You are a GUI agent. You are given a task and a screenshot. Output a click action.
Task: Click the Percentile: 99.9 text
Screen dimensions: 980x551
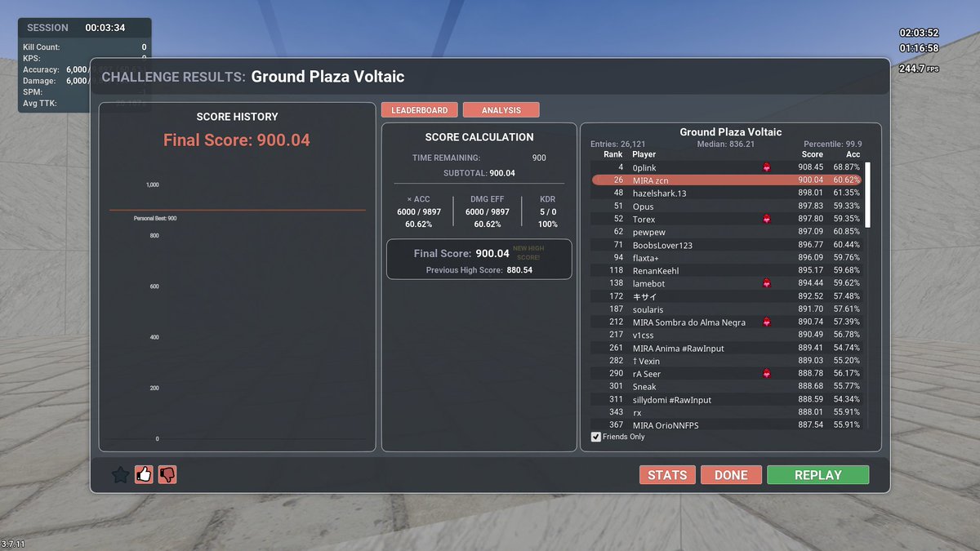click(832, 144)
